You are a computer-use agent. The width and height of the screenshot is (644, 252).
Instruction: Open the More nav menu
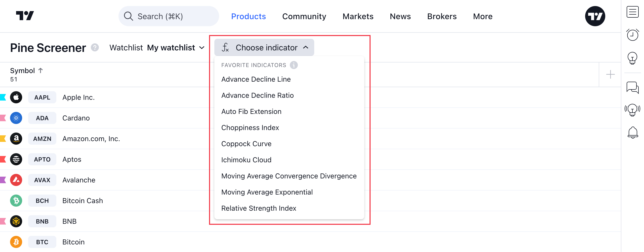(483, 16)
